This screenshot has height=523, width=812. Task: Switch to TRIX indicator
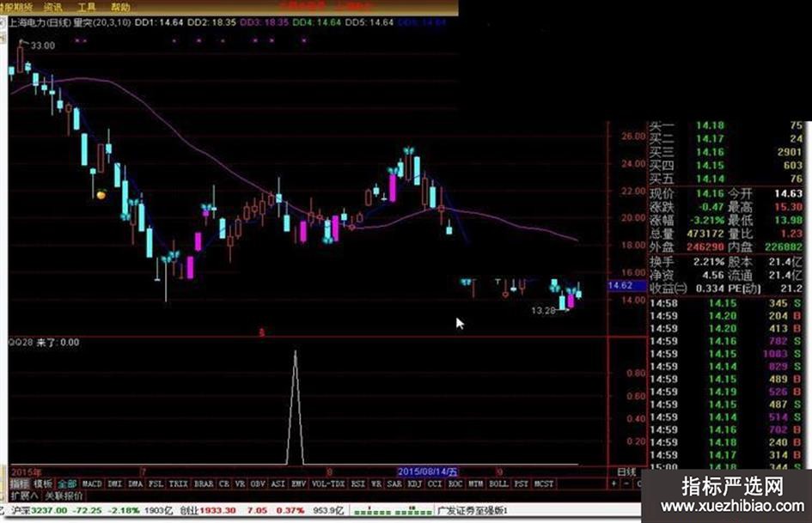click(x=178, y=483)
